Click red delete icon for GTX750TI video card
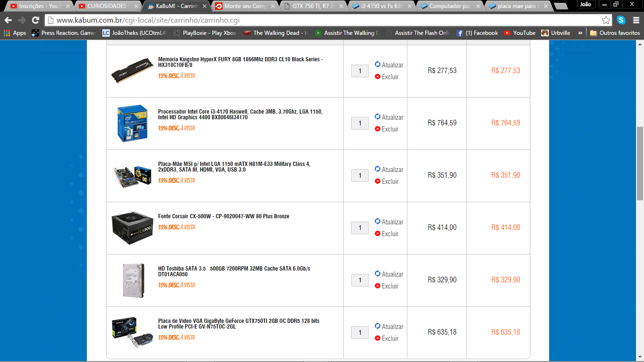The width and height of the screenshot is (644, 362). tap(378, 338)
